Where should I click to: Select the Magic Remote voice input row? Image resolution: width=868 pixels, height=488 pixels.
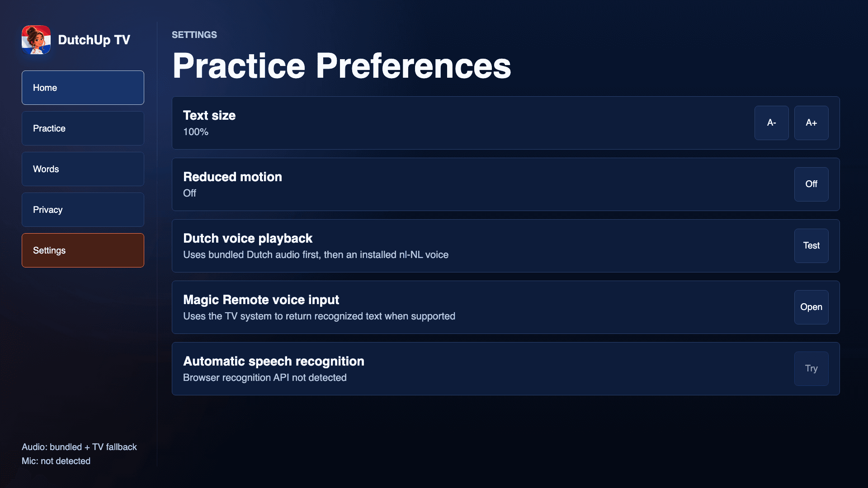pos(505,307)
